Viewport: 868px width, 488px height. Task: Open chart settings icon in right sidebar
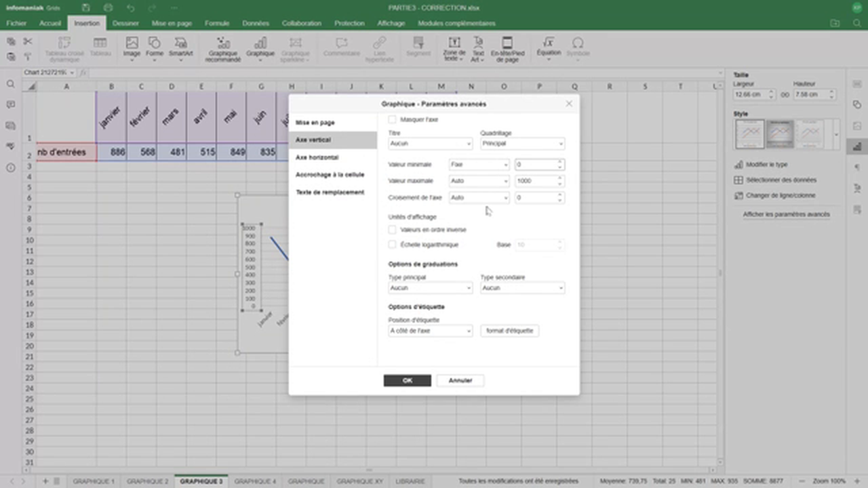click(857, 146)
